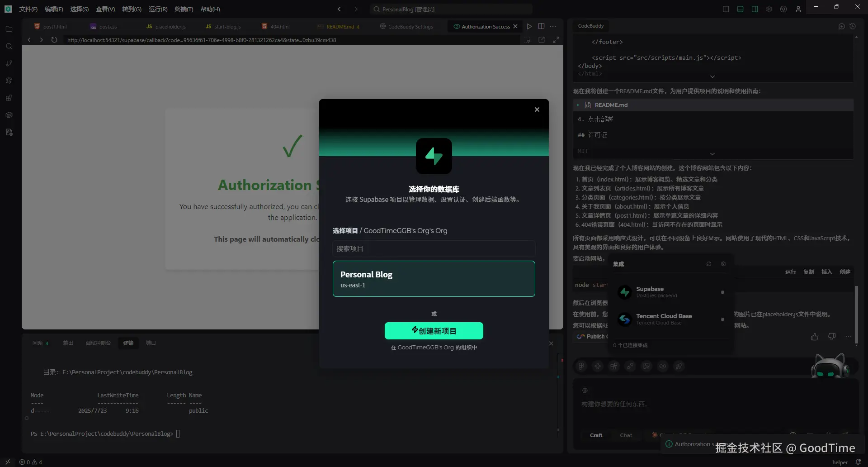Focus the 搜索项目 search field

(434, 248)
